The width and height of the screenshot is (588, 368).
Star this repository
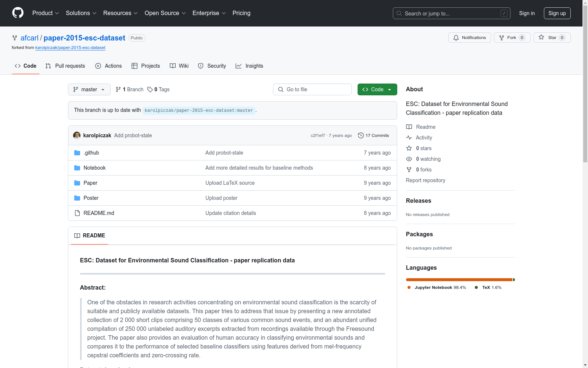[552, 38]
